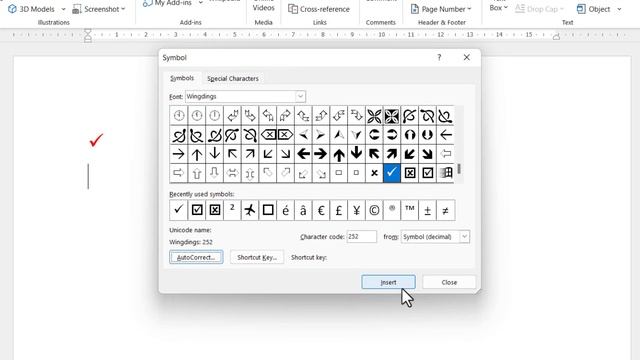Open the Symbol (decimal) from dropdown
The height and width of the screenshot is (360, 640).
(464, 237)
